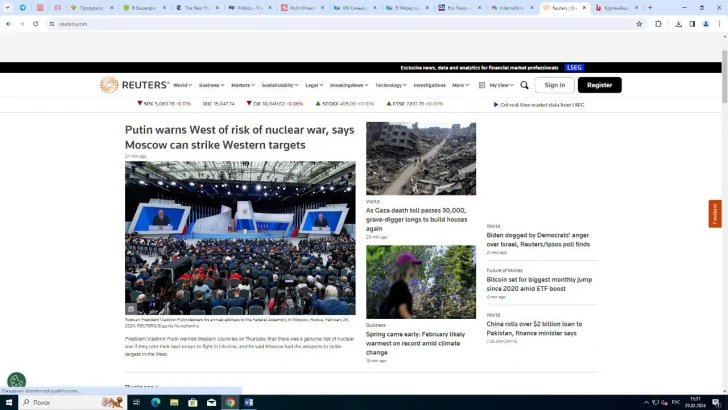Open the cookie preferences round icon

pyautogui.click(x=16, y=381)
